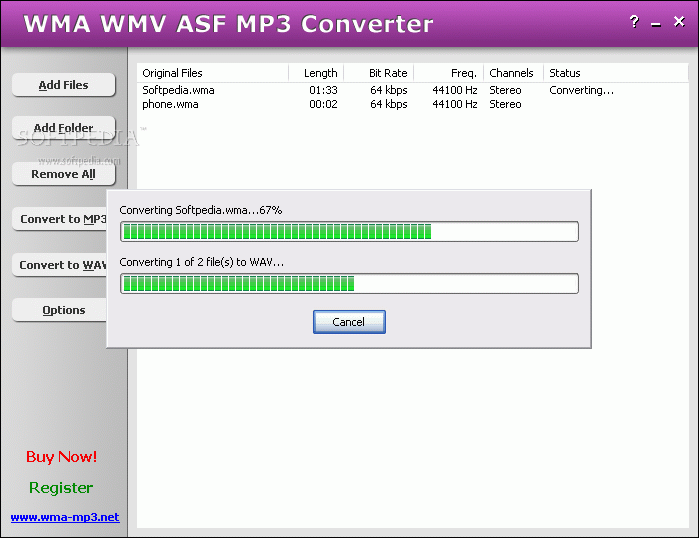Click the 00:02 length value
This screenshot has width=699, height=538.
(323, 104)
